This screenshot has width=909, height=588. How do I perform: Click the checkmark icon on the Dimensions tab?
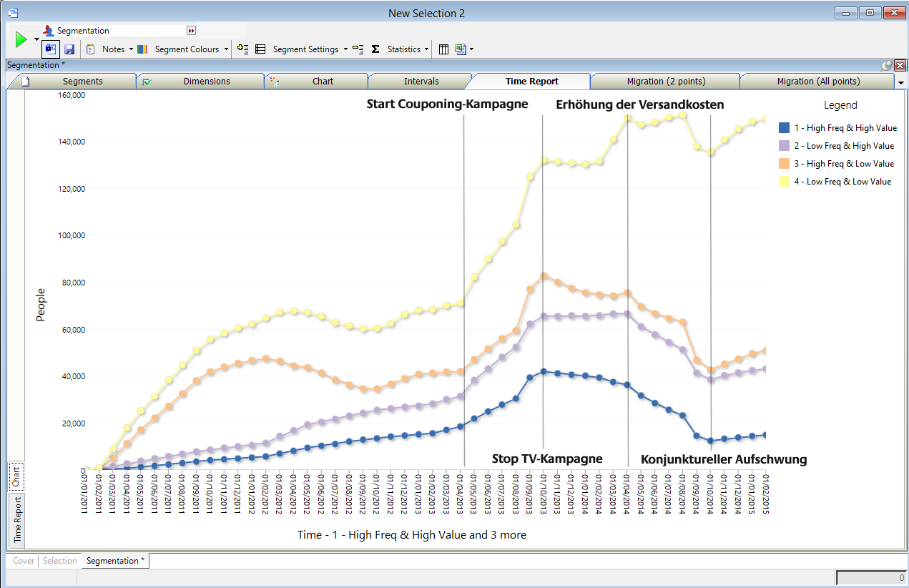(x=147, y=81)
